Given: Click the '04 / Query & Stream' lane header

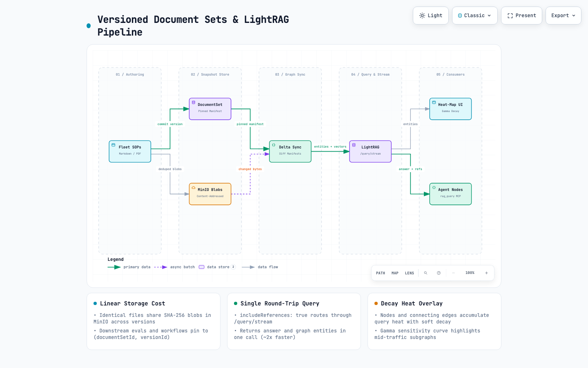Looking at the screenshot, I should tap(370, 75).
